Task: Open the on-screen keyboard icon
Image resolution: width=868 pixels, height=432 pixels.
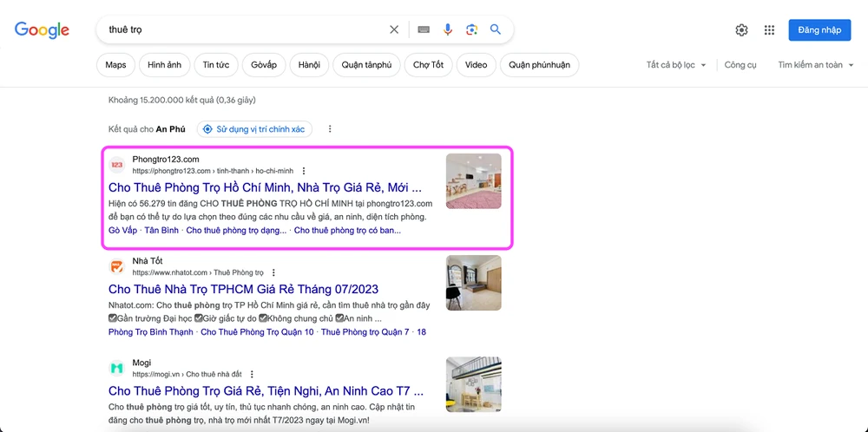Action: point(424,29)
